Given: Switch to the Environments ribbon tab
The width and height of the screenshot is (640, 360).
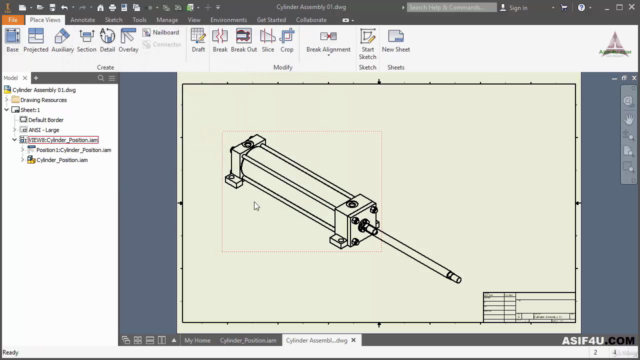Looking at the screenshot, I should pos(228,20).
